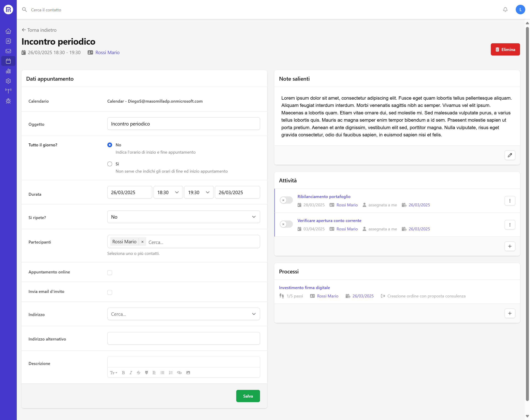
Task: Open the mail icon in sidebar
Action: click(x=8, y=51)
